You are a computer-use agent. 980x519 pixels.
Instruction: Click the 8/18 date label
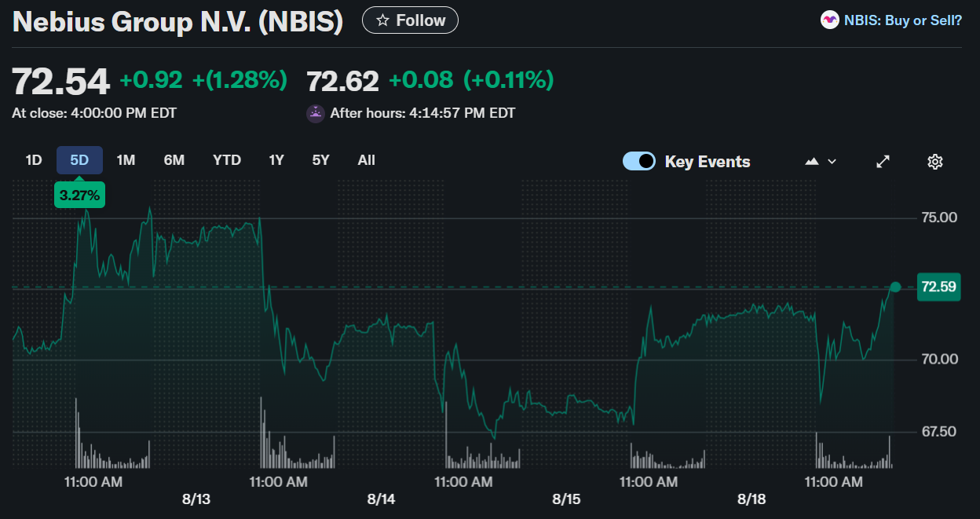(x=751, y=499)
